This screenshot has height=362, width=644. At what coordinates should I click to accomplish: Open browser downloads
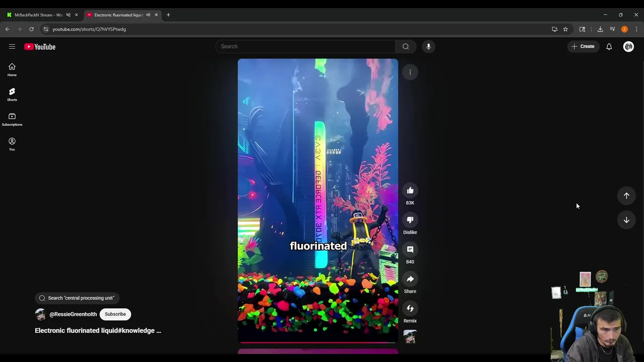click(600, 29)
